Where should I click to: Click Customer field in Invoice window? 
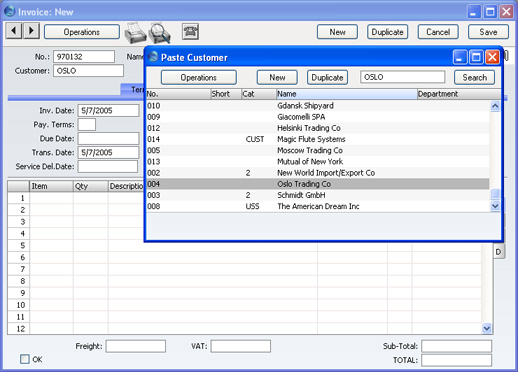[x=88, y=71]
